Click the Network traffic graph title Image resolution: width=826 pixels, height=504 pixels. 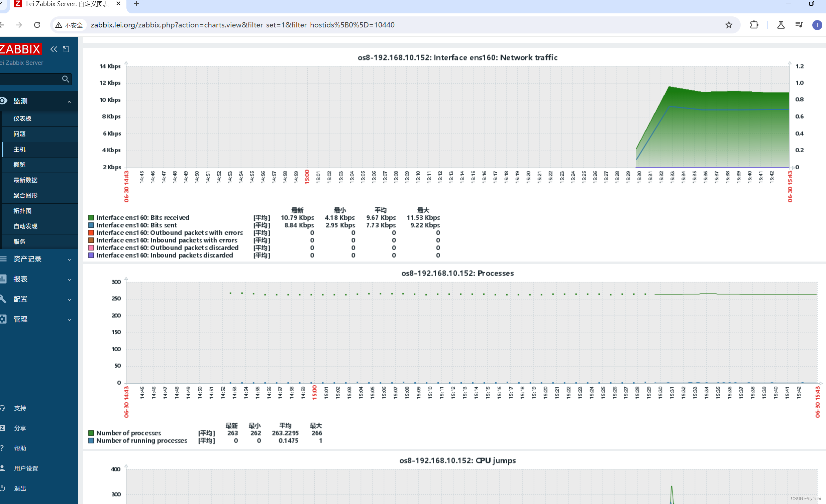pos(457,58)
